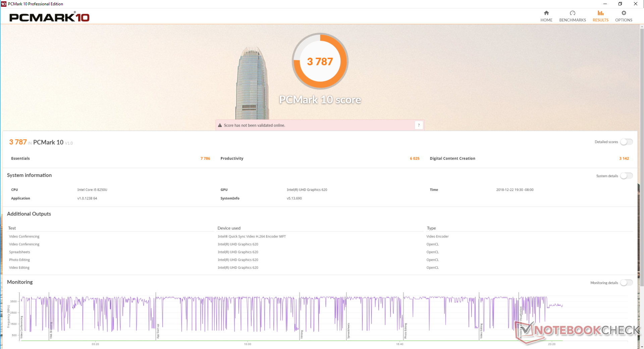Image resolution: width=644 pixels, height=349 pixels.
Task: Restore down the PCMark 10 window
Action: [x=620, y=4]
